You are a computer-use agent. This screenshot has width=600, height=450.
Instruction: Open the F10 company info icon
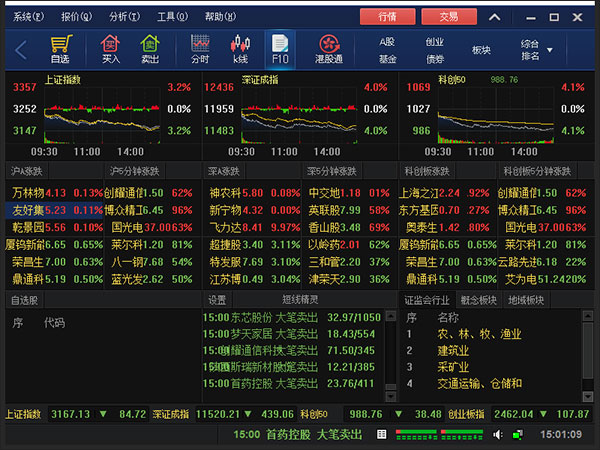click(280, 47)
